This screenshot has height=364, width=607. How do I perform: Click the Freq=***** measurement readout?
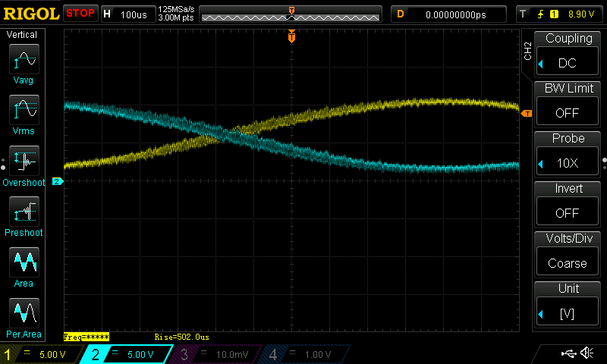pyautogui.click(x=86, y=337)
